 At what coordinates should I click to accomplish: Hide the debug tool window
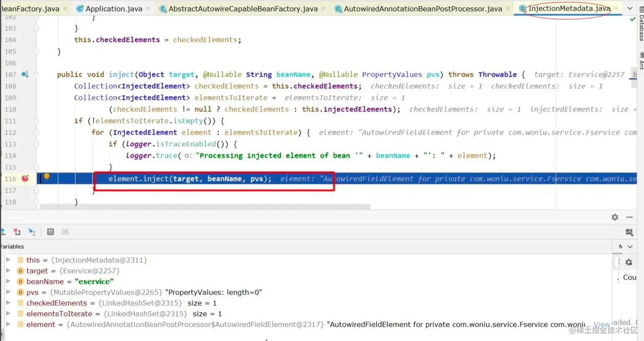630,217
